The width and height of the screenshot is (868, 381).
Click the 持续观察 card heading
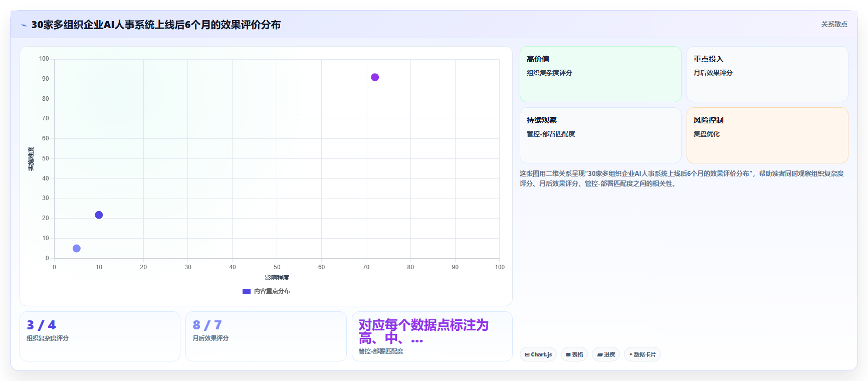tap(541, 120)
